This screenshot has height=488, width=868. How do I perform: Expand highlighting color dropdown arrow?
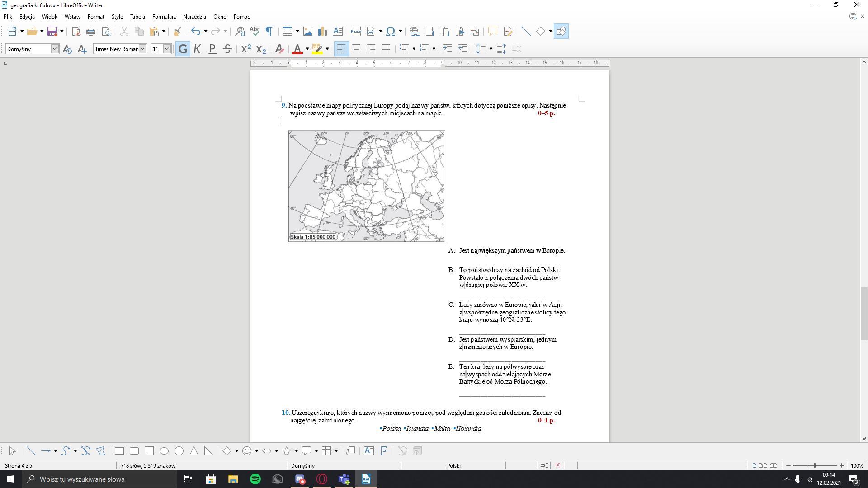click(327, 49)
